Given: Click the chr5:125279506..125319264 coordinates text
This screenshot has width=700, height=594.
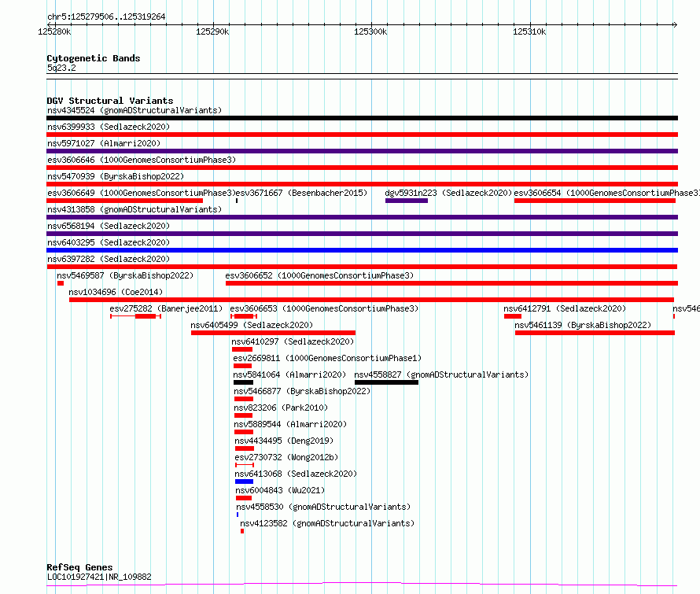Looking at the screenshot, I should pos(106,17).
